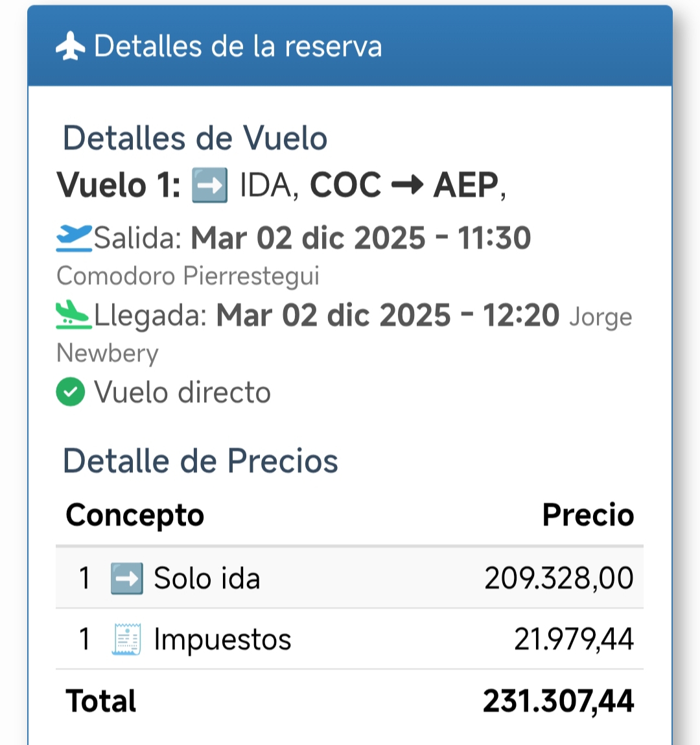Click the green landing plane icon
This screenshot has width=700, height=745.
(73, 315)
